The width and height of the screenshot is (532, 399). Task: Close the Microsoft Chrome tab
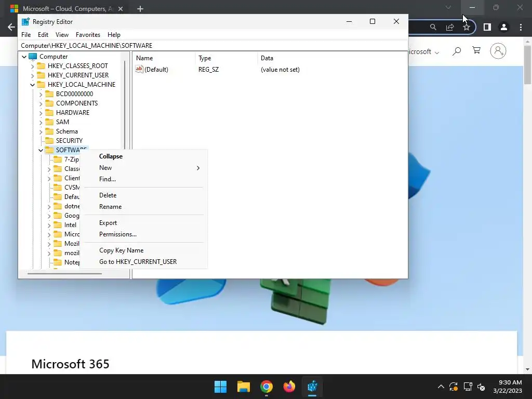click(121, 9)
